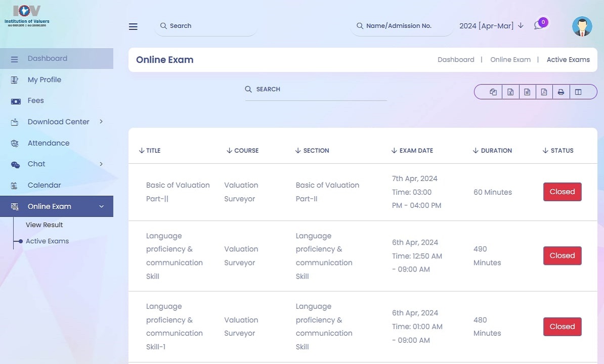Select '60 Minutes' duration cell
The width and height of the screenshot is (604, 364).
pyautogui.click(x=493, y=192)
